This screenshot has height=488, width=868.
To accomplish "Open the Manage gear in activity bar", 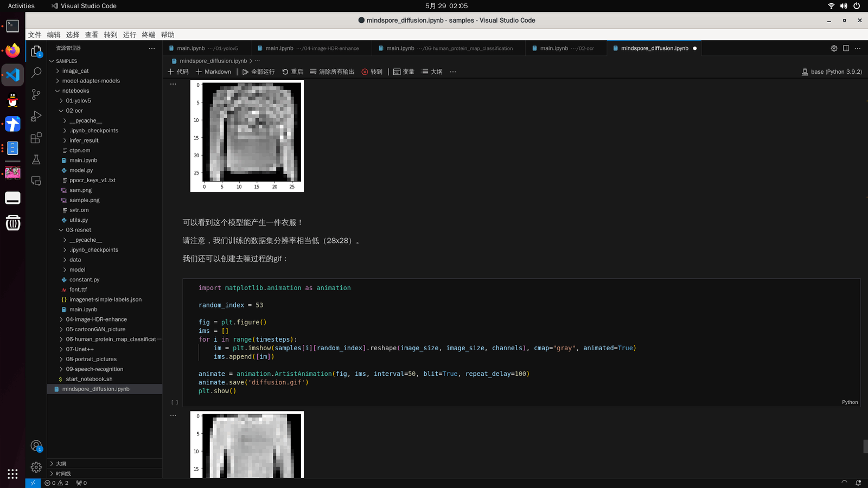I will coord(36,467).
